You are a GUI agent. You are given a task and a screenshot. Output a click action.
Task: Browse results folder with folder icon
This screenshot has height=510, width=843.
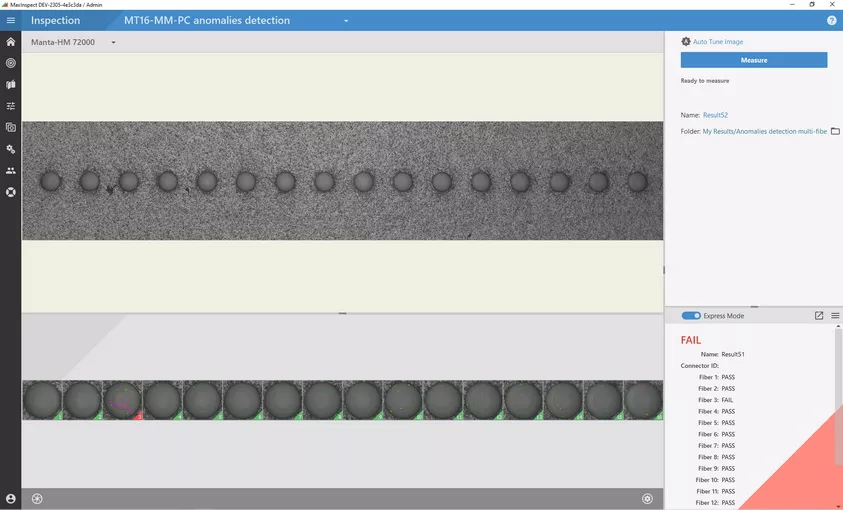pos(835,131)
